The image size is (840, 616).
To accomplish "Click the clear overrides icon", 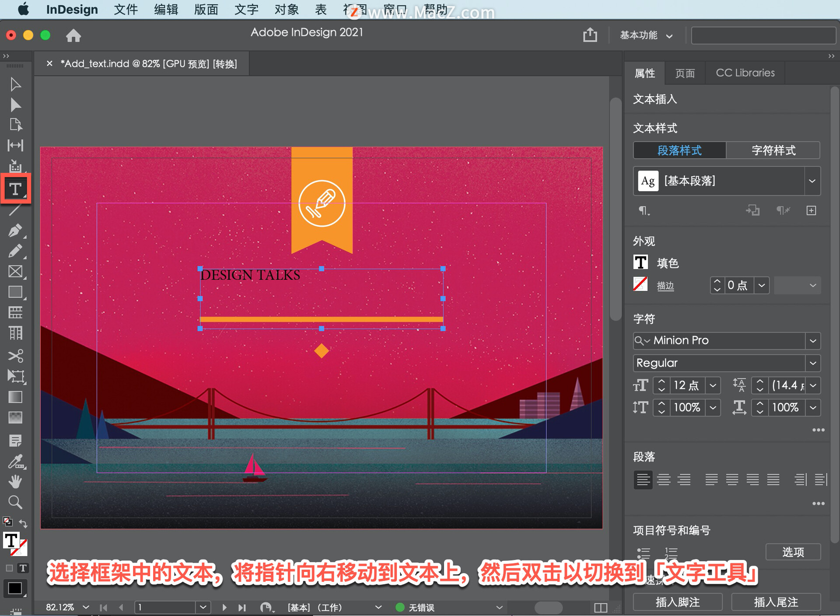I will tap(783, 211).
